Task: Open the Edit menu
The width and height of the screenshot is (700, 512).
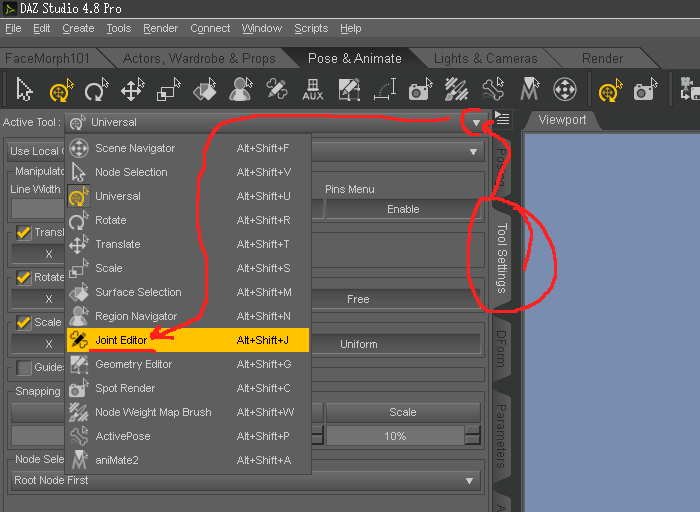Action: coord(42,29)
